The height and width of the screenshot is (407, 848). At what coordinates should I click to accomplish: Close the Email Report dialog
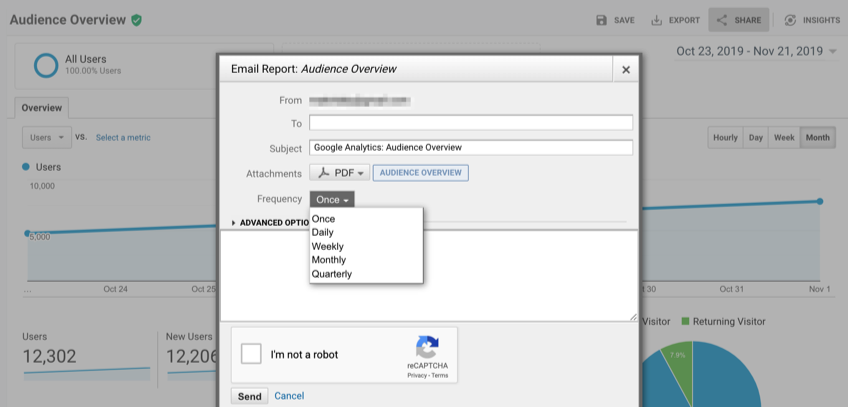tap(626, 69)
